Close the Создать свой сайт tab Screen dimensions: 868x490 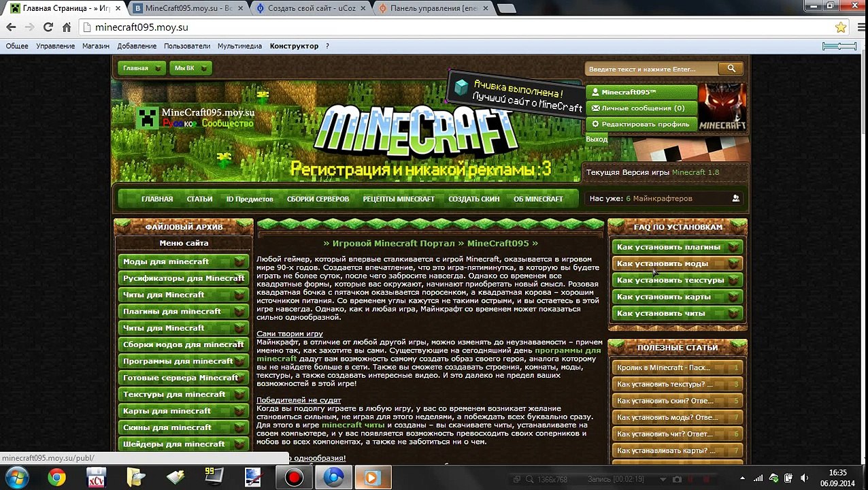pos(363,9)
